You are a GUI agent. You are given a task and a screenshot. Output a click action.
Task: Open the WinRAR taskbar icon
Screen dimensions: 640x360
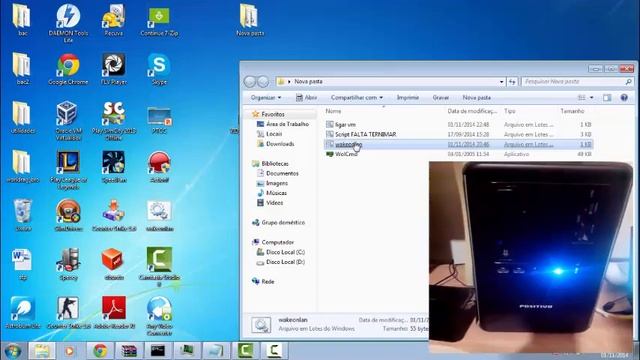[129, 351]
